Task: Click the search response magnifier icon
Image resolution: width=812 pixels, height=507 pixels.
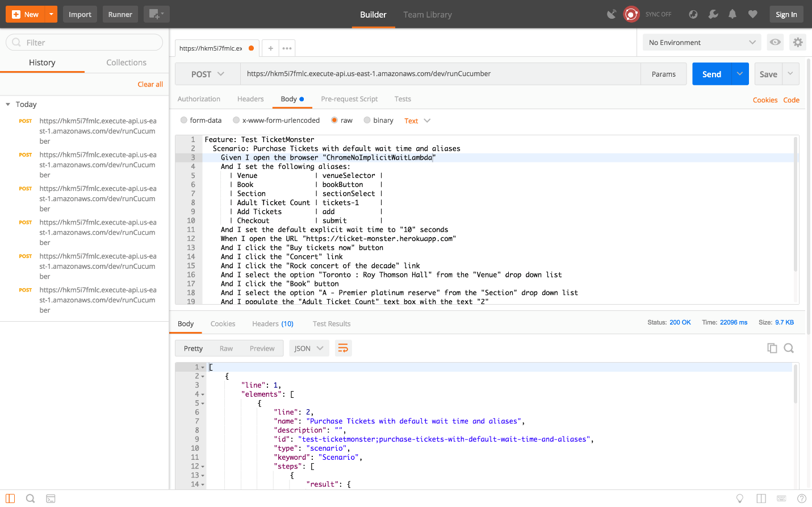Action: coord(789,348)
